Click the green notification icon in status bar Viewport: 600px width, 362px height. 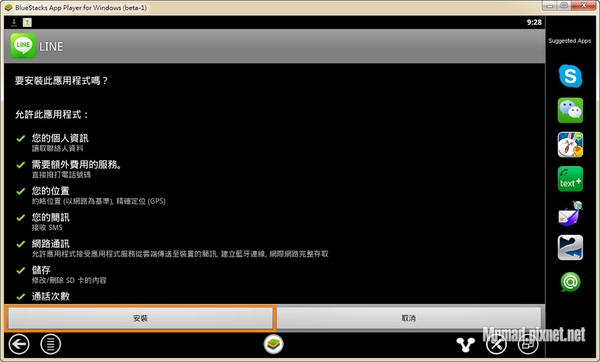coord(27,23)
